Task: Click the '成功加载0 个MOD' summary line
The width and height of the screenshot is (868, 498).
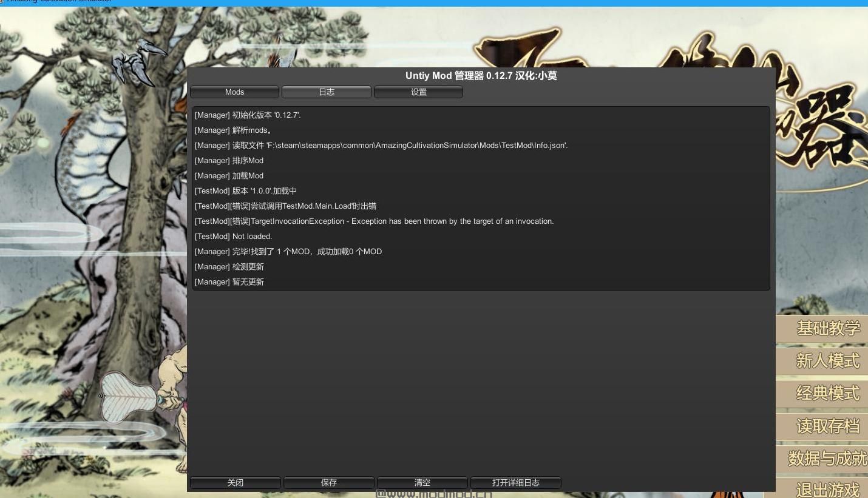Action: (x=288, y=252)
